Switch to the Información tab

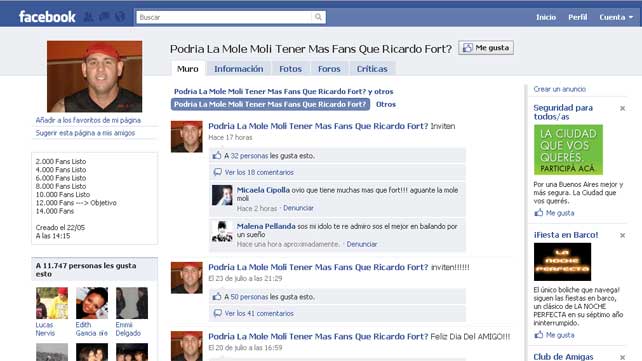[239, 69]
